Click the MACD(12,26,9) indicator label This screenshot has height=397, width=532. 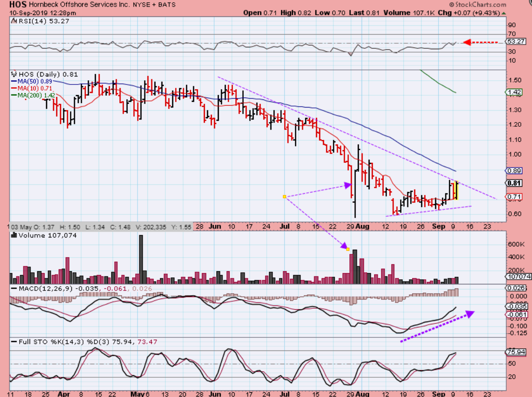tap(46, 289)
